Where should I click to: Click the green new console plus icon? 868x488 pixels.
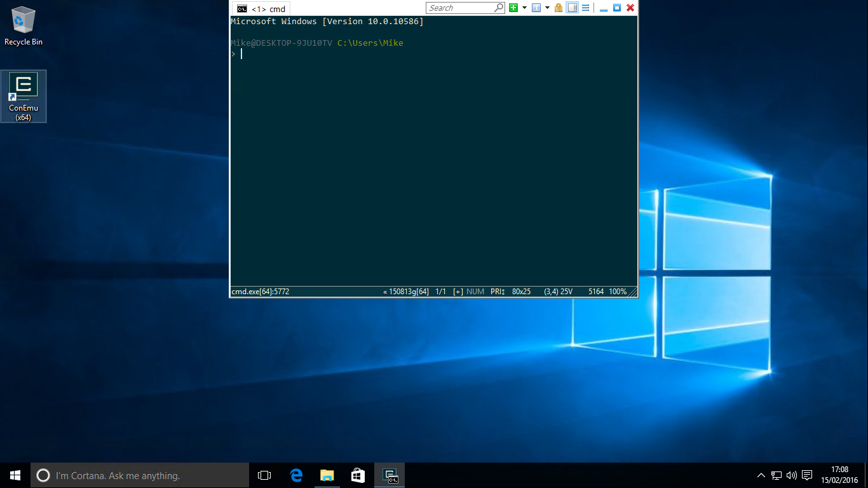coord(513,8)
